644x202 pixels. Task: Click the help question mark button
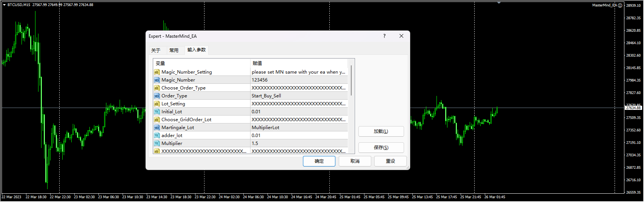(x=384, y=36)
